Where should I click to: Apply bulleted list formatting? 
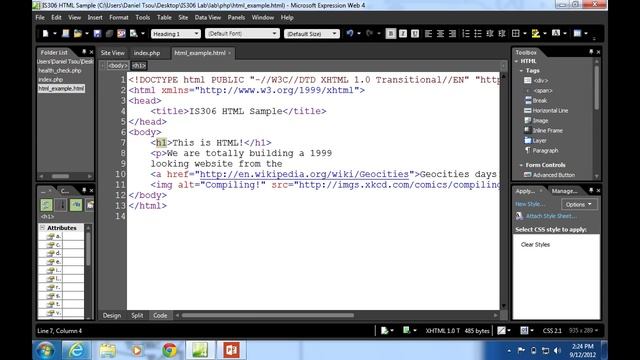pos(478,33)
